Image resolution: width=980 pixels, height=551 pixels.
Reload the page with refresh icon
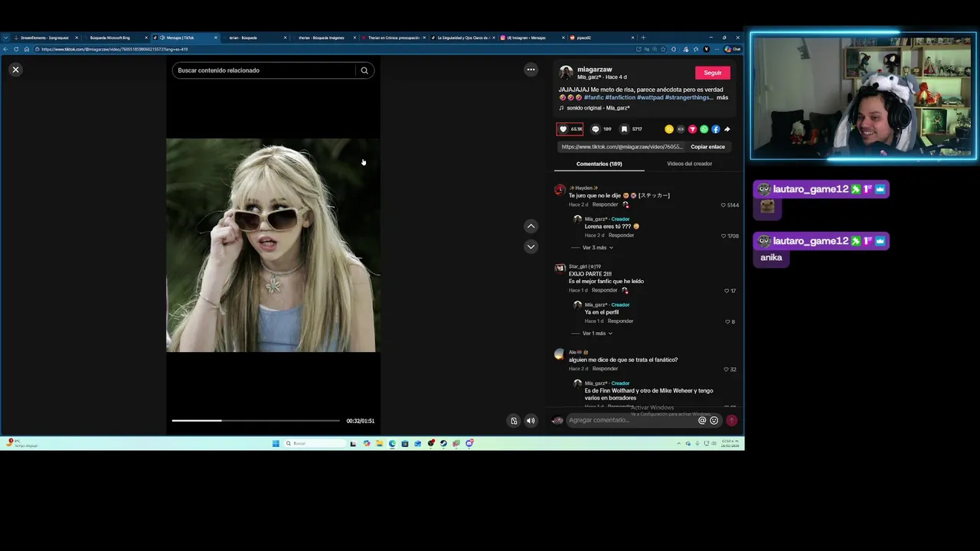[x=16, y=49]
